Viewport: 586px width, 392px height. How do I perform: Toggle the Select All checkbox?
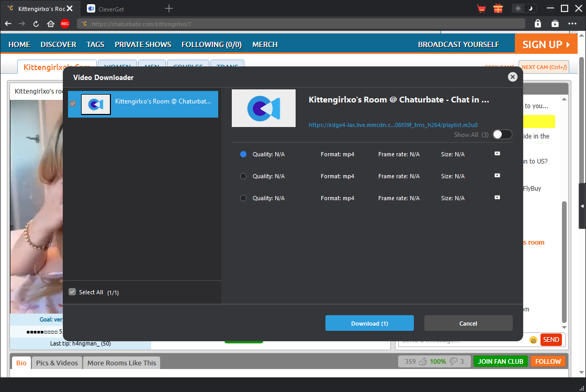pyautogui.click(x=73, y=292)
